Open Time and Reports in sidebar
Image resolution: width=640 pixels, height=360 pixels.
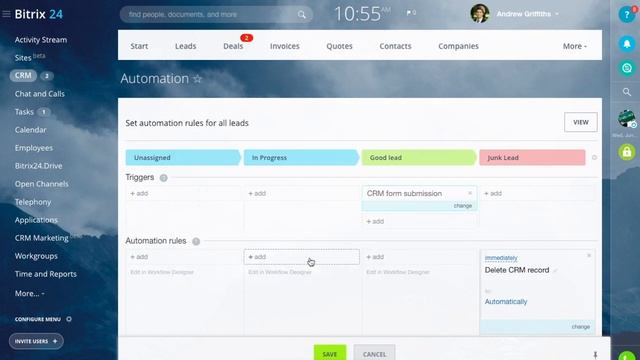coord(46,274)
